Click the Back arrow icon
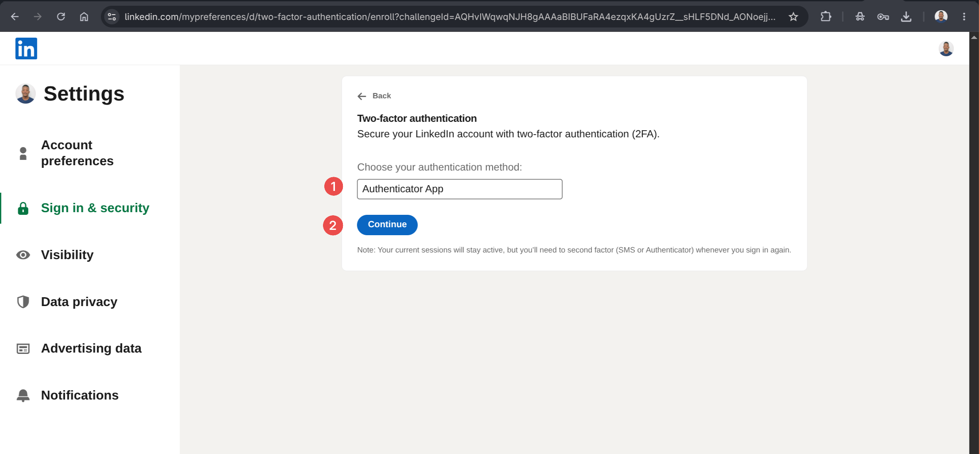This screenshot has height=454, width=980. coord(362,96)
